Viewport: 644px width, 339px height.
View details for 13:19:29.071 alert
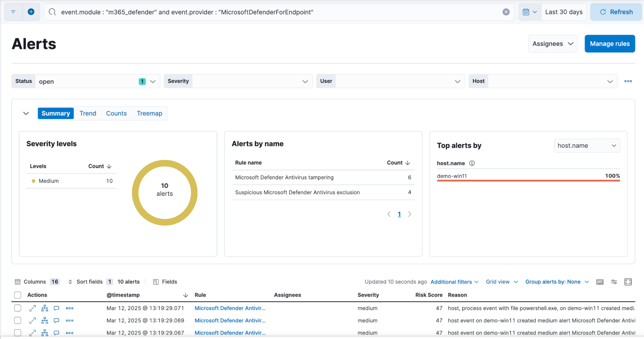(33, 308)
